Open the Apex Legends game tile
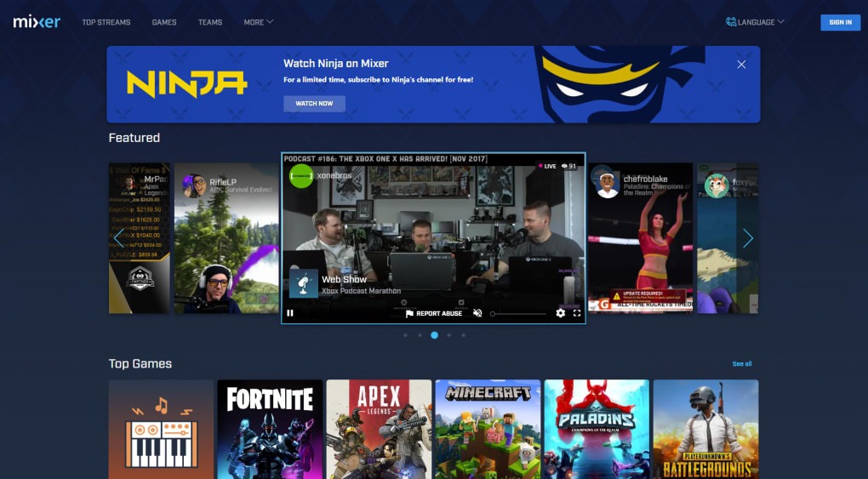The height and width of the screenshot is (479, 868). (379, 429)
